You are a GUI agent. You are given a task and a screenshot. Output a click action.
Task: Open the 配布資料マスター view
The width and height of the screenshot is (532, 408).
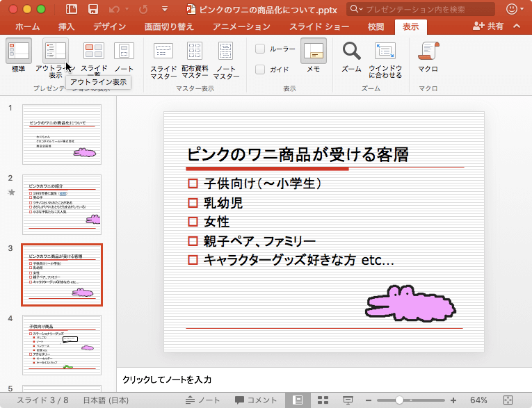click(x=195, y=51)
